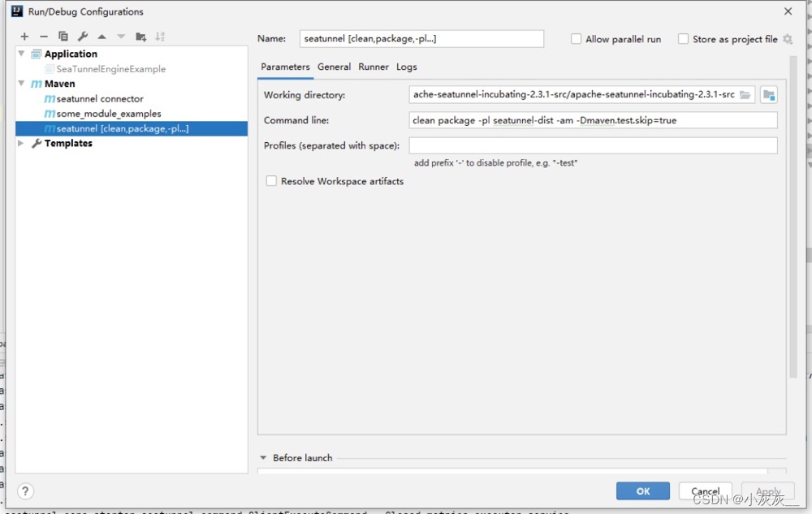The width and height of the screenshot is (812, 514).
Task: Open the General tab
Action: 334,67
